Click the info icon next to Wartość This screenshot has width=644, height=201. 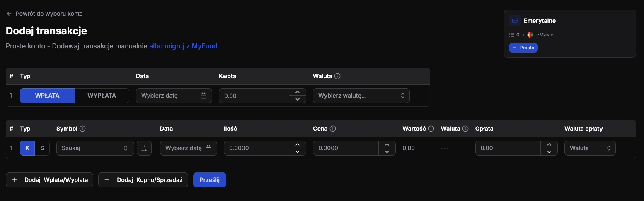(x=431, y=129)
